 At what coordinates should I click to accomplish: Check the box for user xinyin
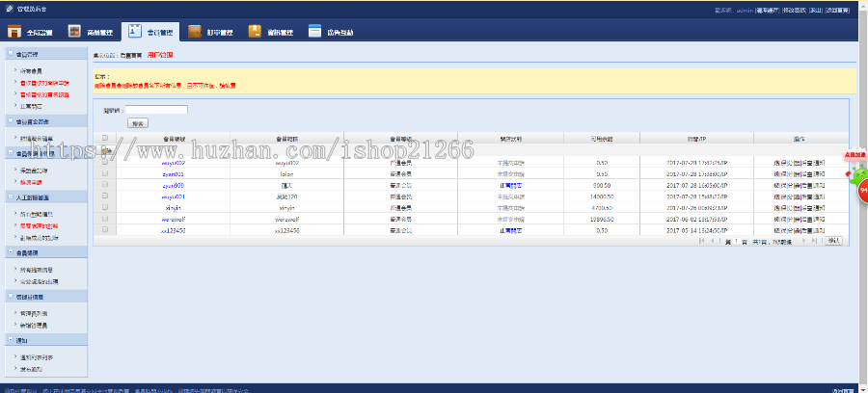105,207
